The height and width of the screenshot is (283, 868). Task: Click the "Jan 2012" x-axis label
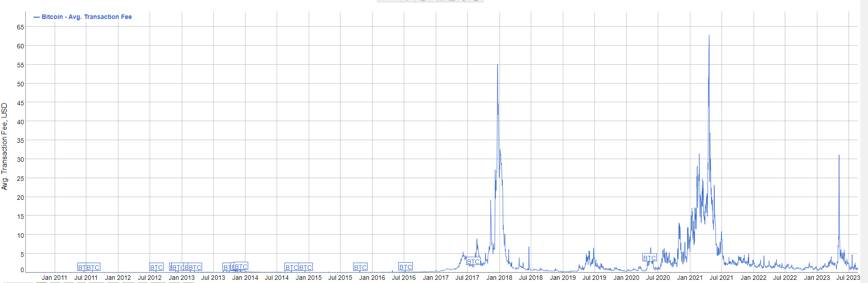(118, 278)
